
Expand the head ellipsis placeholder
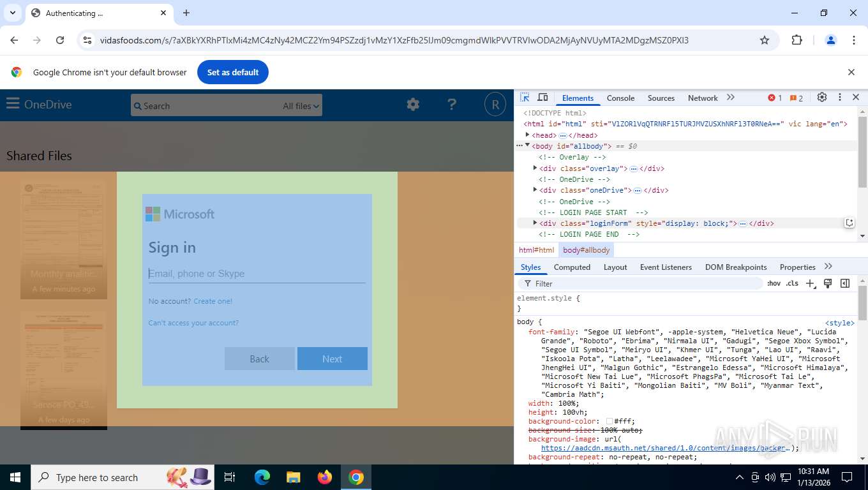(563, 136)
